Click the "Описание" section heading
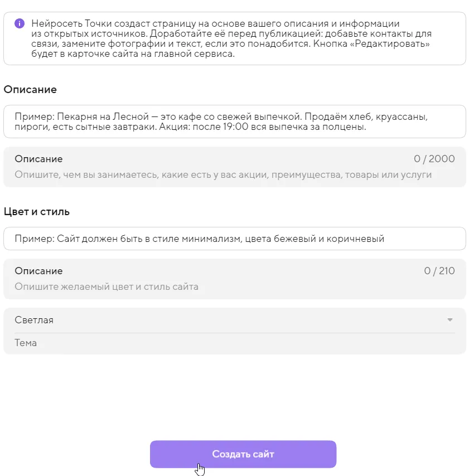The image size is (469, 476). [30, 89]
